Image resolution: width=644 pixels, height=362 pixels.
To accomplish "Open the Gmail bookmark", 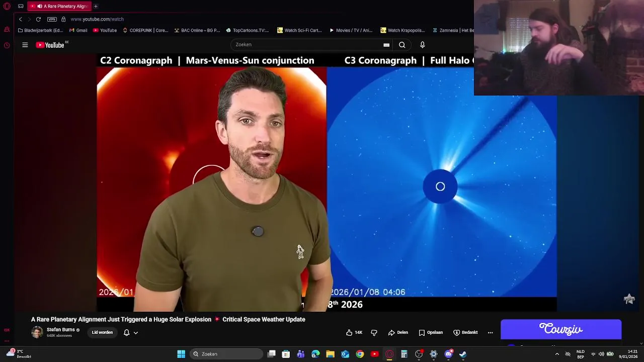I will coord(78,30).
